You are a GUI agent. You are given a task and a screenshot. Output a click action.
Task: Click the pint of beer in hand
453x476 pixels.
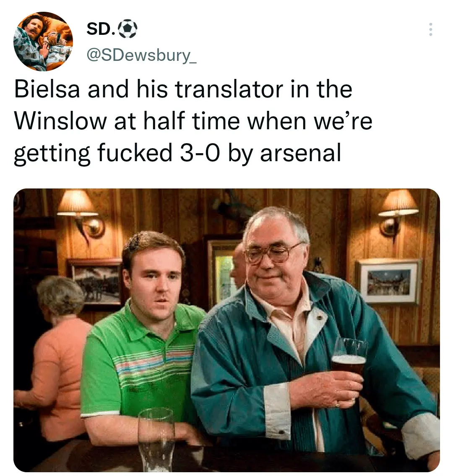click(x=349, y=358)
